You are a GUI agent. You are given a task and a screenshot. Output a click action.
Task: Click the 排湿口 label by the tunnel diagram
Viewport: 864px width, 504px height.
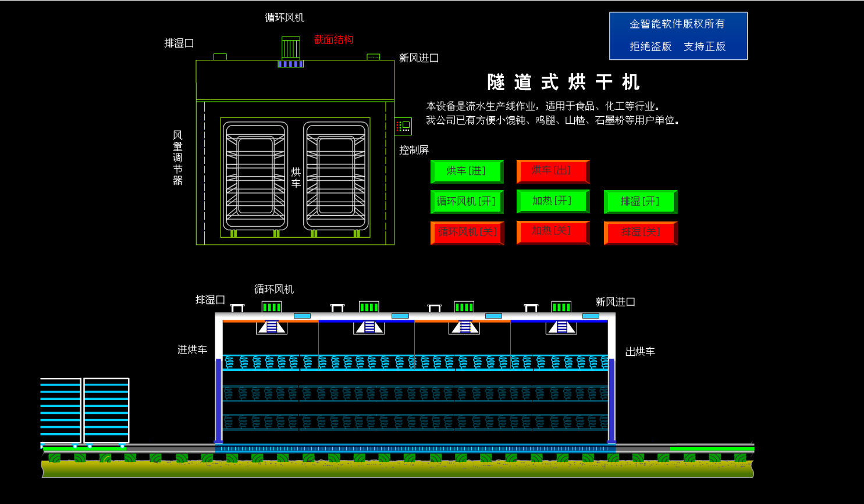210,300
